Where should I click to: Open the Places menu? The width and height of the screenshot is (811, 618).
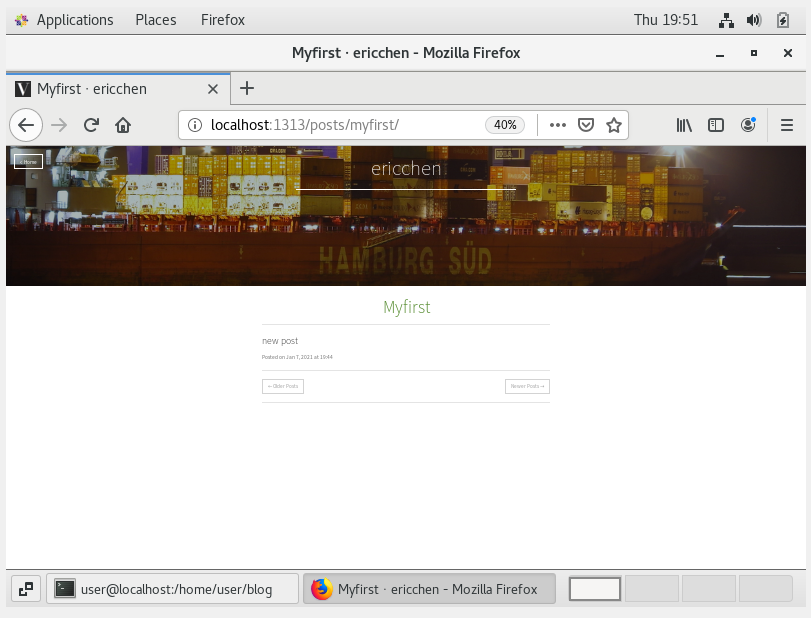155,20
